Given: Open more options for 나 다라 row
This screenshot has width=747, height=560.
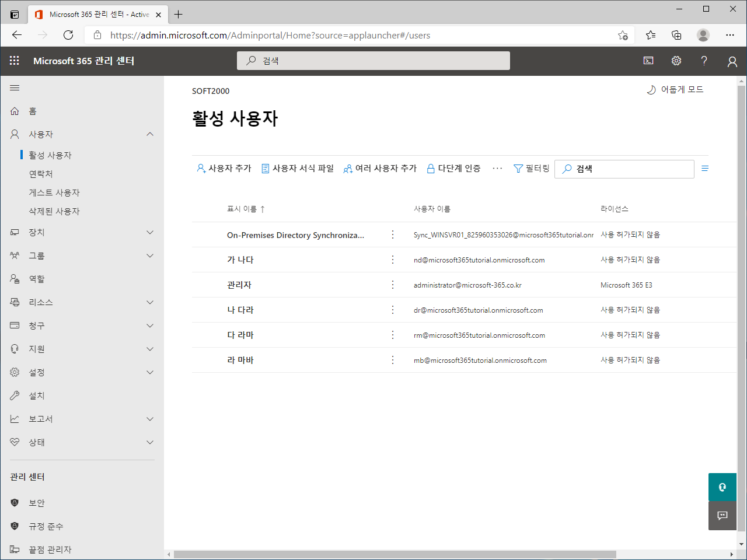Looking at the screenshot, I should click(x=393, y=310).
